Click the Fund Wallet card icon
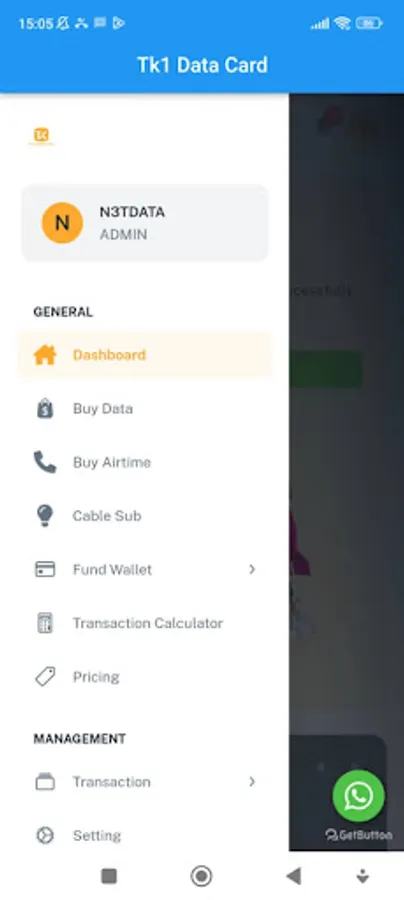The width and height of the screenshot is (404, 900). [x=45, y=569]
